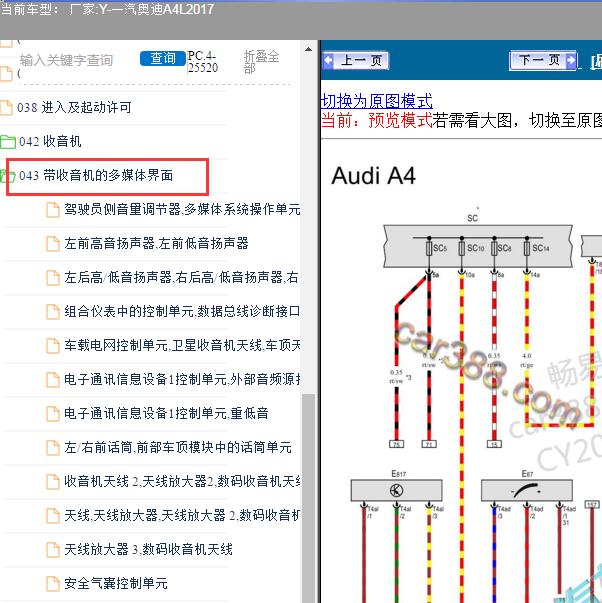This screenshot has height=603, width=602.
Task: Click fuse SC14 in the diagram
Action: pos(527,248)
